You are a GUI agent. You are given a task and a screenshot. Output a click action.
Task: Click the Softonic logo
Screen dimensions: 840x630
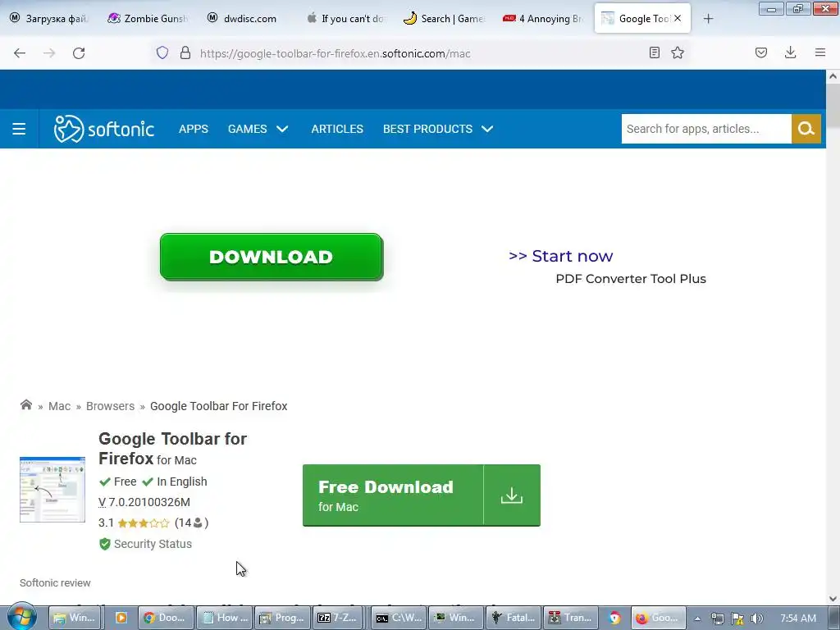coord(104,129)
